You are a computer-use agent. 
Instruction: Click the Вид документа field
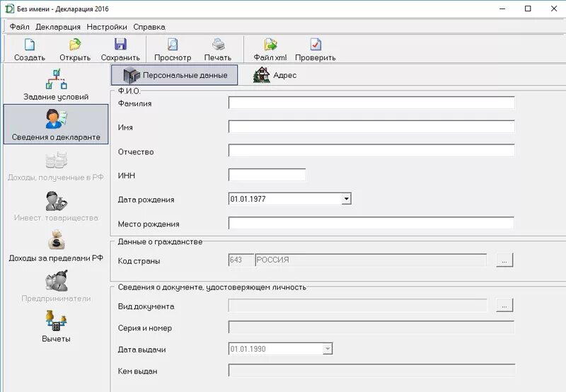coord(358,306)
